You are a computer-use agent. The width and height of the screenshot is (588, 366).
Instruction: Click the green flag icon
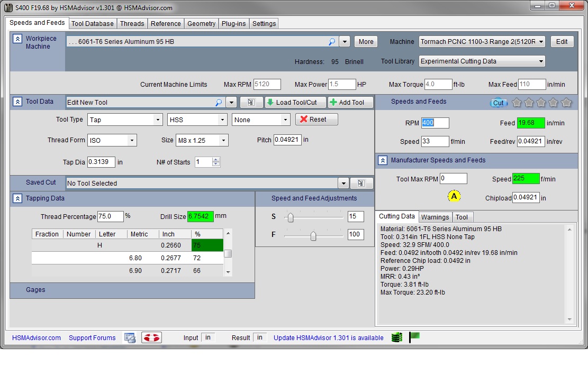click(x=414, y=337)
